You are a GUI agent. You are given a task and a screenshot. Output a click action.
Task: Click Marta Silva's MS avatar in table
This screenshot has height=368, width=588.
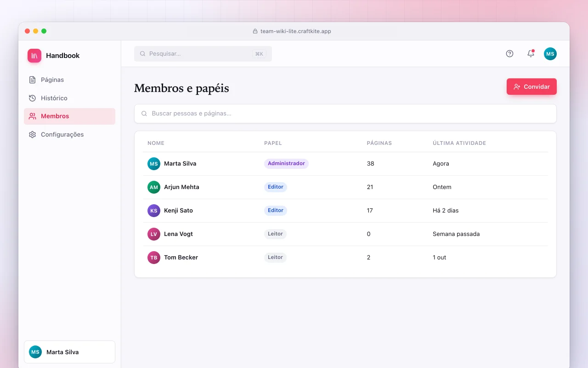tap(154, 164)
